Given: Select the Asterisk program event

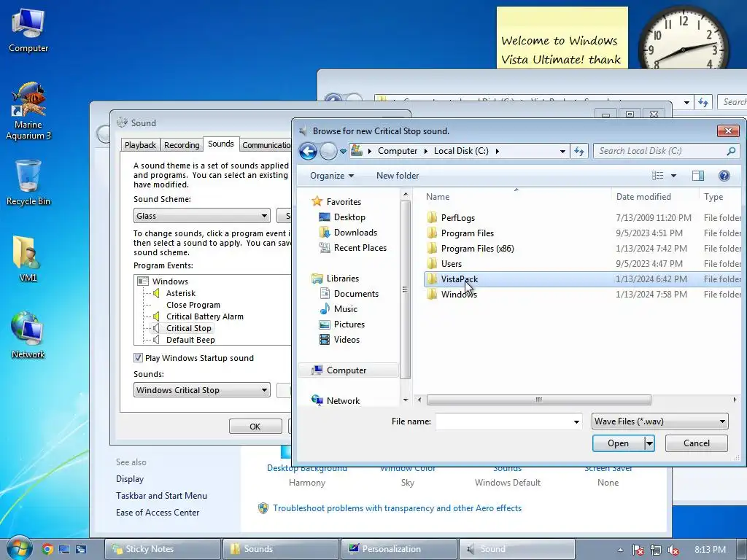Looking at the screenshot, I should click(x=181, y=293).
